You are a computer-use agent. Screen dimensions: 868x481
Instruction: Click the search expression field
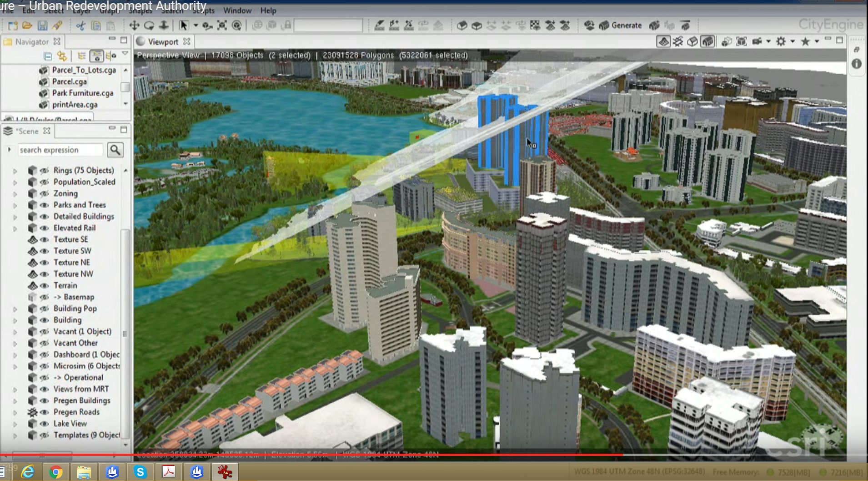tap(60, 150)
